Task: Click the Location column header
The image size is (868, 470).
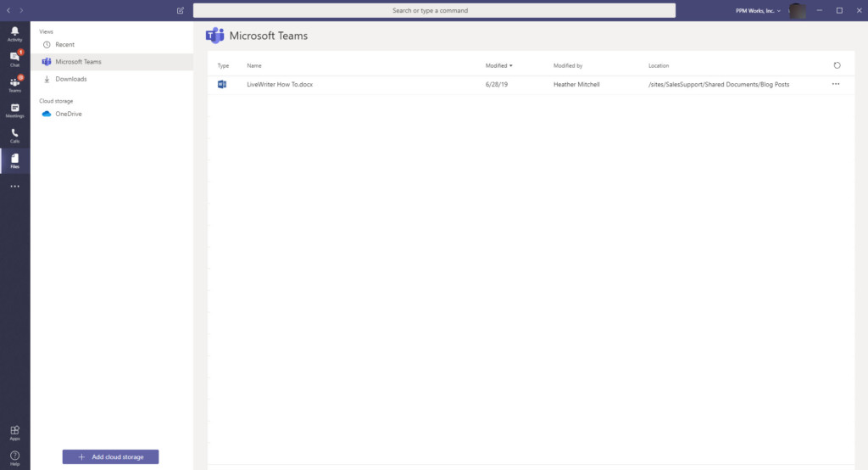Action: point(659,65)
